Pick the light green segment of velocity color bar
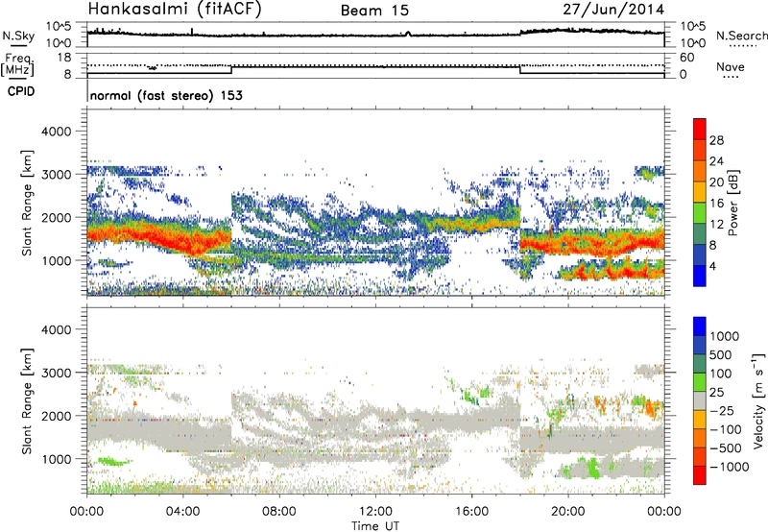This screenshot has height=532, width=768. click(700, 382)
